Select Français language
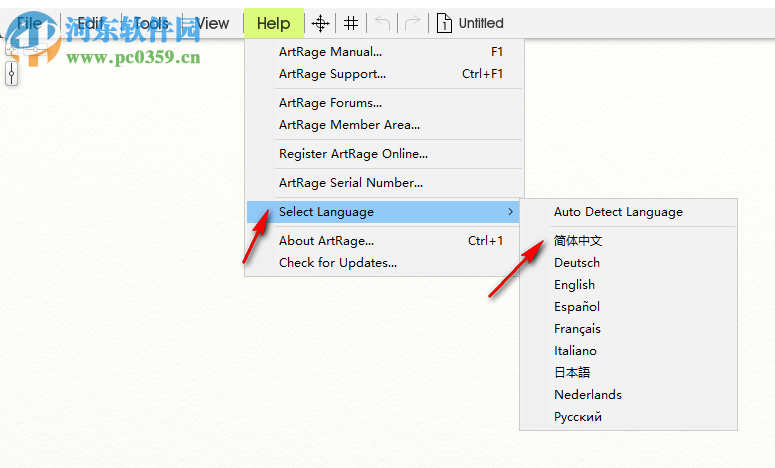 coord(628,329)
